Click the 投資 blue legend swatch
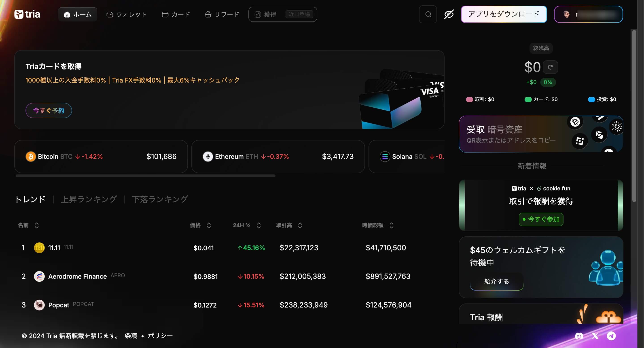Image resolution: width=644 pixels, height=348 pixels. pos(591,100)
